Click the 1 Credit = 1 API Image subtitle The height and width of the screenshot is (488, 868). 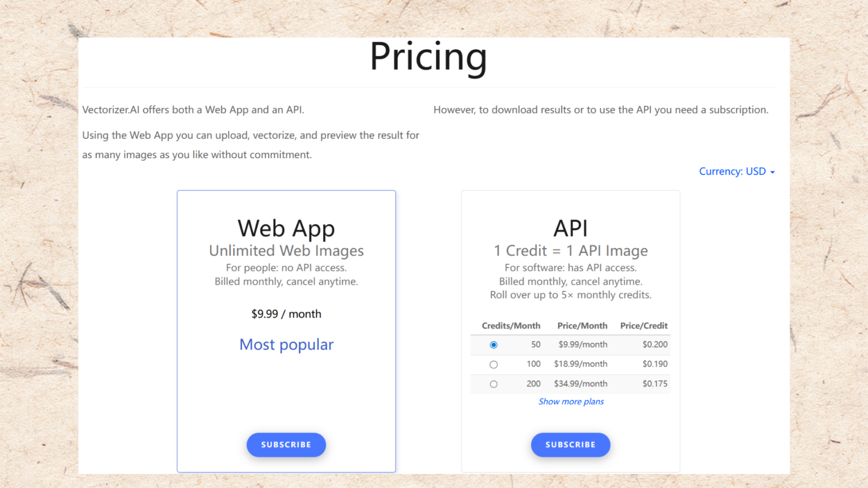(x=571, y=251)
